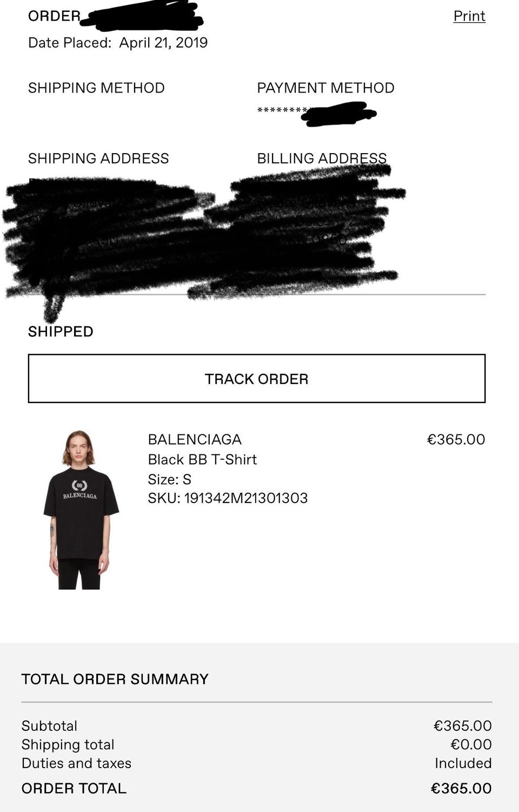Click the SHIPPED status label
The width and height of the screenshot is (519, 812).
point(61,332)
